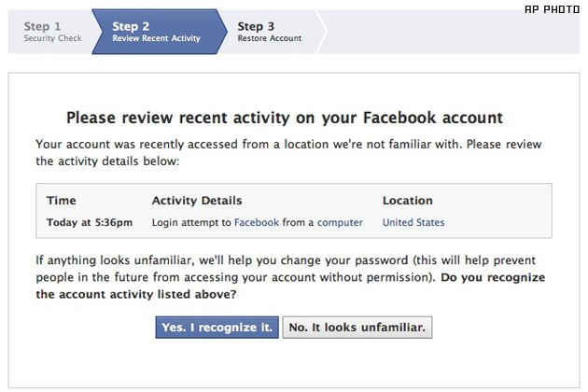Open the Facebook link in activity details
Screen dimensions: 588x392
pyautogui.click(x=256, y=222)
